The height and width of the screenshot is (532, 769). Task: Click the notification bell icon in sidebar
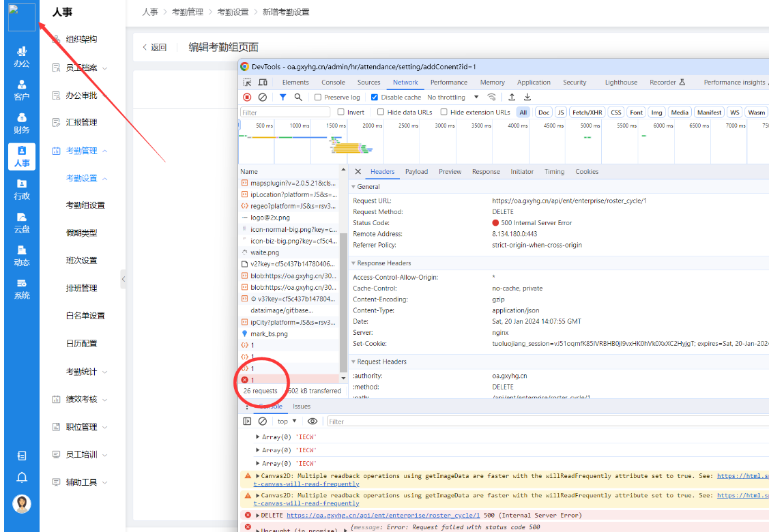[22, 477]
